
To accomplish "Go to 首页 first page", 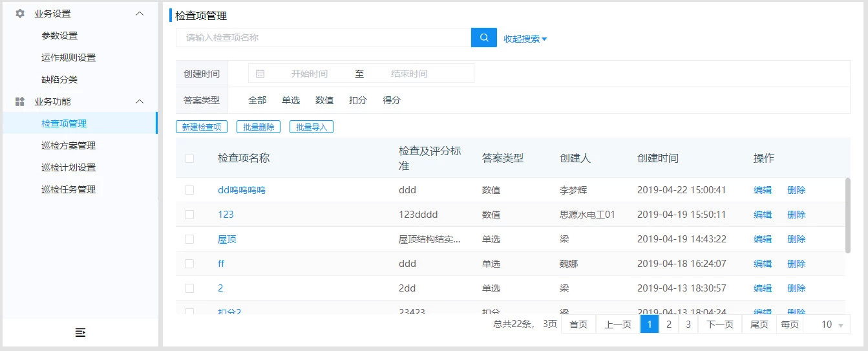I will pyautogui.click(x=578, y=324).
